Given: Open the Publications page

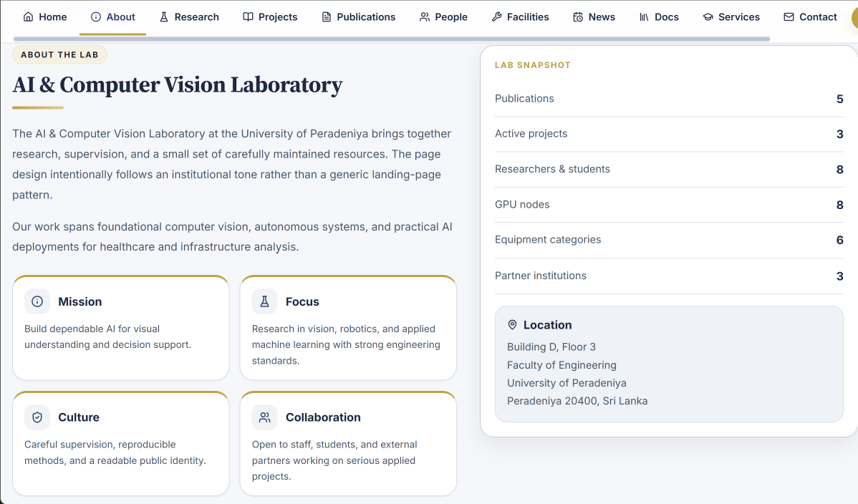Looking at the screenshot, I should (x=359, y=17).
